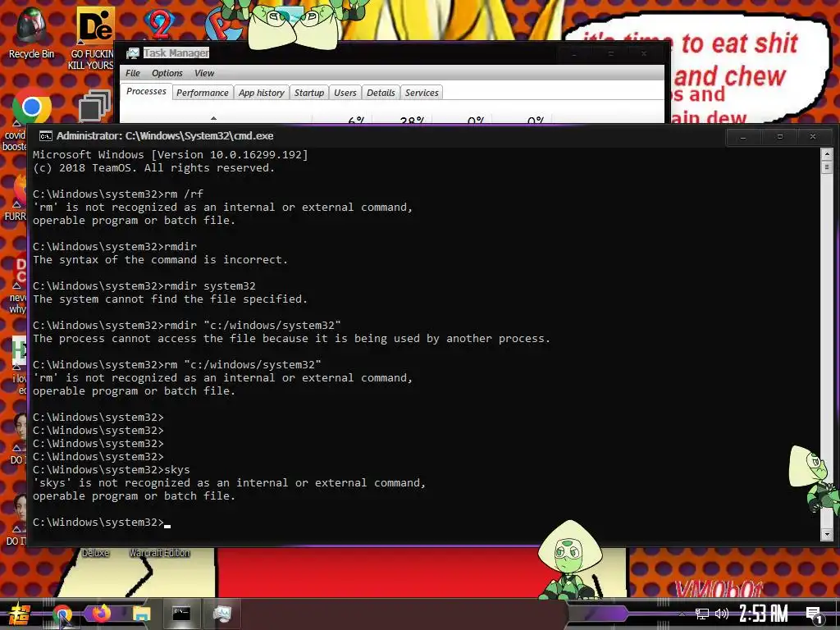Screen dimensions: 840x630
Task: Maximize the cmd.exe window
Action: pos(780,137)
